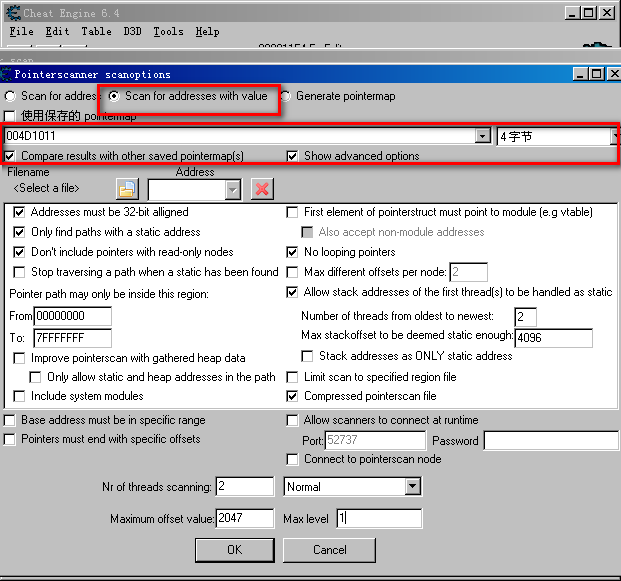
Task: Click the Maximum offset value field
Action: pyautogui.click(x=244, y=518)
